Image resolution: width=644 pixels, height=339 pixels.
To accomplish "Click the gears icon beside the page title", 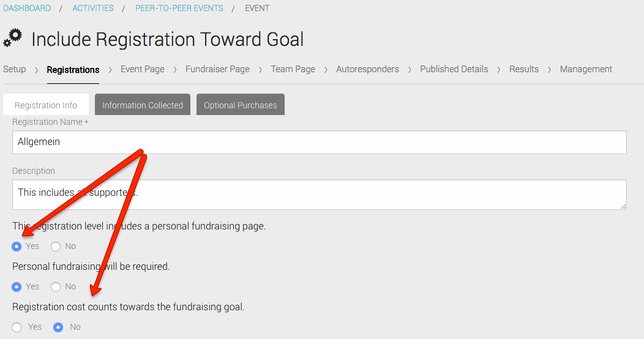I will [x=13, y=38].
